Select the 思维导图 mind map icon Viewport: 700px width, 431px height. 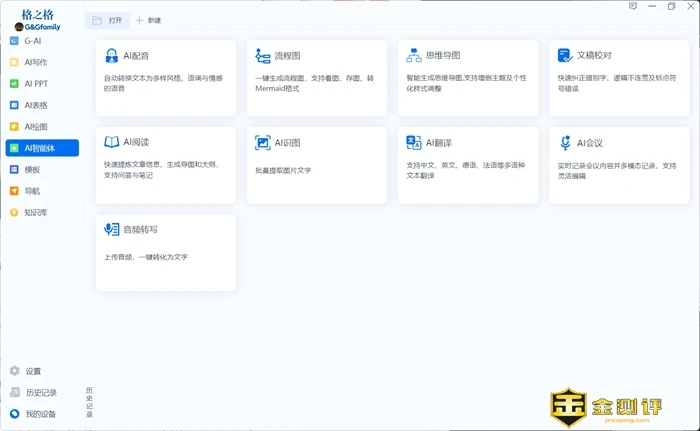click(x=414, y=56)
